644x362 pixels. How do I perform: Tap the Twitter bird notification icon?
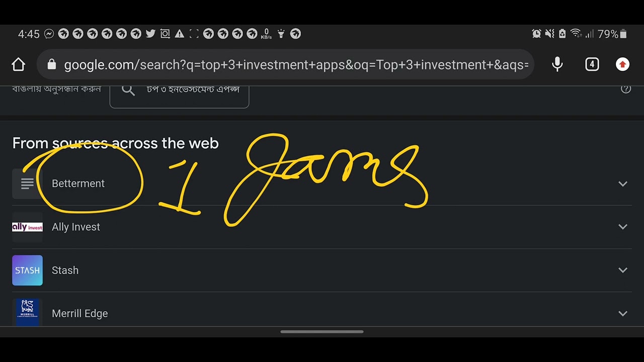150,34
